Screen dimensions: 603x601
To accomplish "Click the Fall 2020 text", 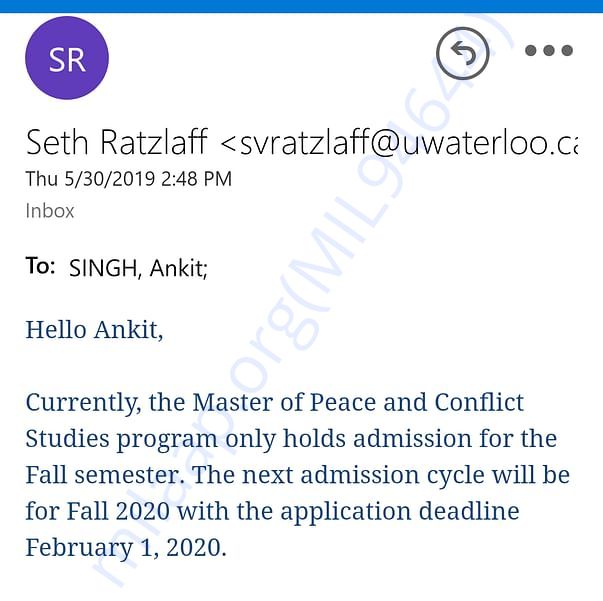I will 118,511.
